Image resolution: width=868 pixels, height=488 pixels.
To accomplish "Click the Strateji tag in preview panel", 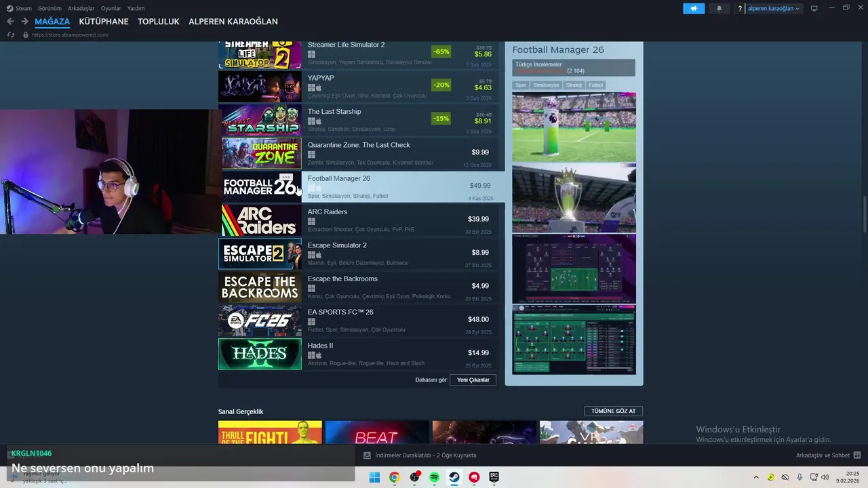I will [x=574, y=85].
